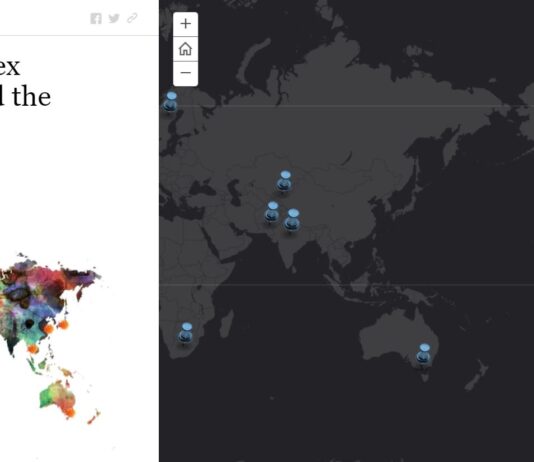Select the pushpin in southeastern Australia
534x462 pixels.
pyautogui.click(x=423, y=354)
